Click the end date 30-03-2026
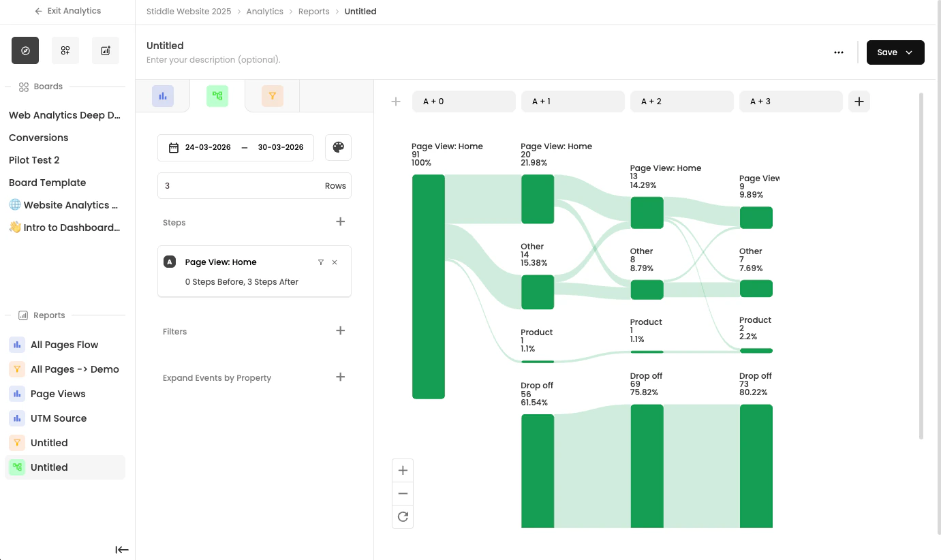Image resolution: width=941 pixels, height=560 pixels. tap(281, 147)
